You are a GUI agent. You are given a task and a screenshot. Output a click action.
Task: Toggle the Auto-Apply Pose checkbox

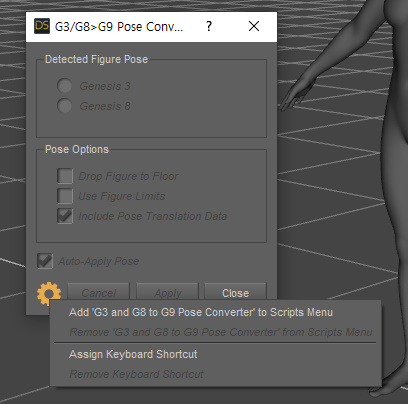pos(45,261)
